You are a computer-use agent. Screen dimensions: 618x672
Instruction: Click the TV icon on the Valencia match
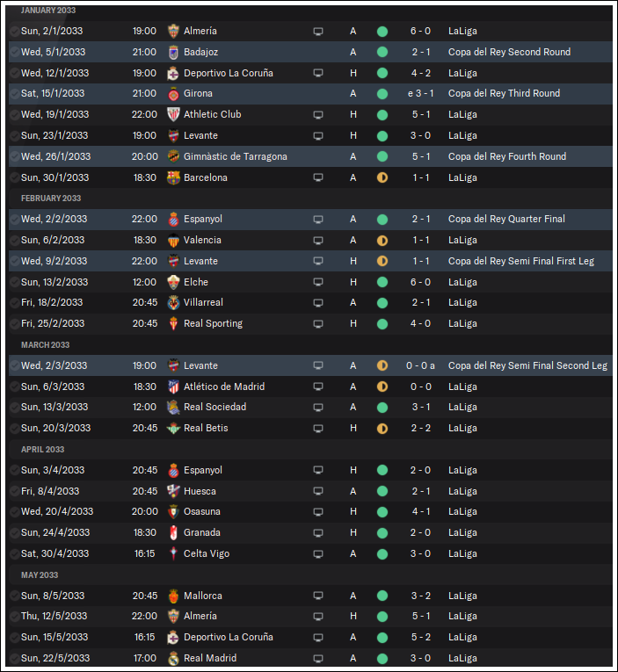tap(318, 241)
